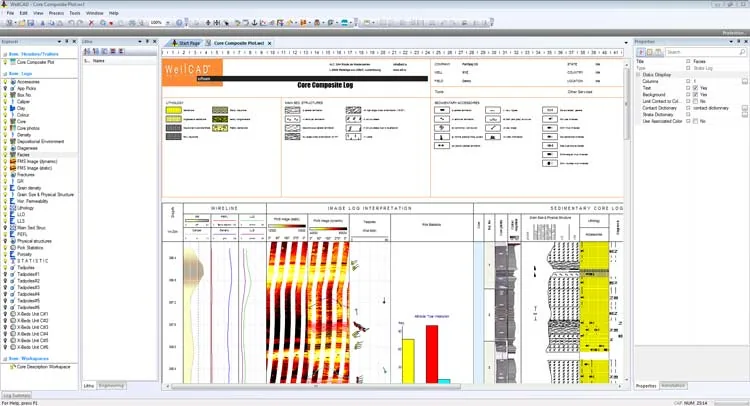Open the Properties panel options dropdown arrow
750x406 pixels.
coord(731,42)
